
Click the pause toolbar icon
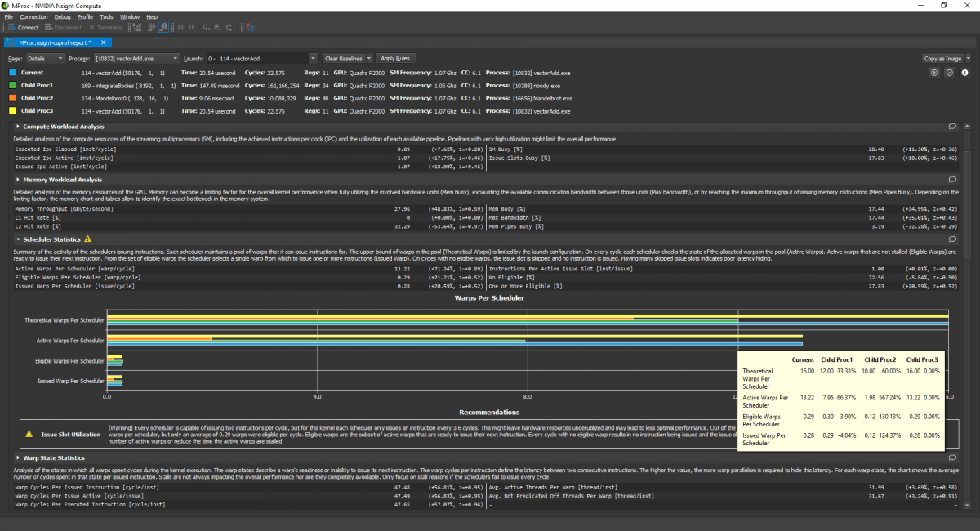click(180, 27)
